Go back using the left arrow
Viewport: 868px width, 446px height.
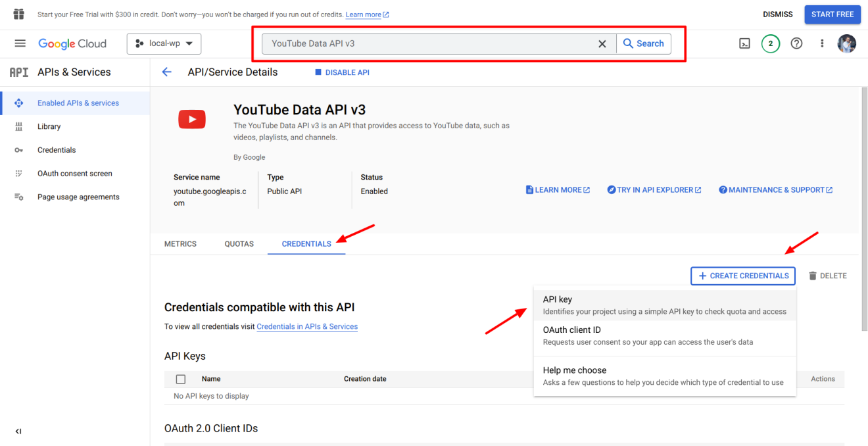[167, 72]
